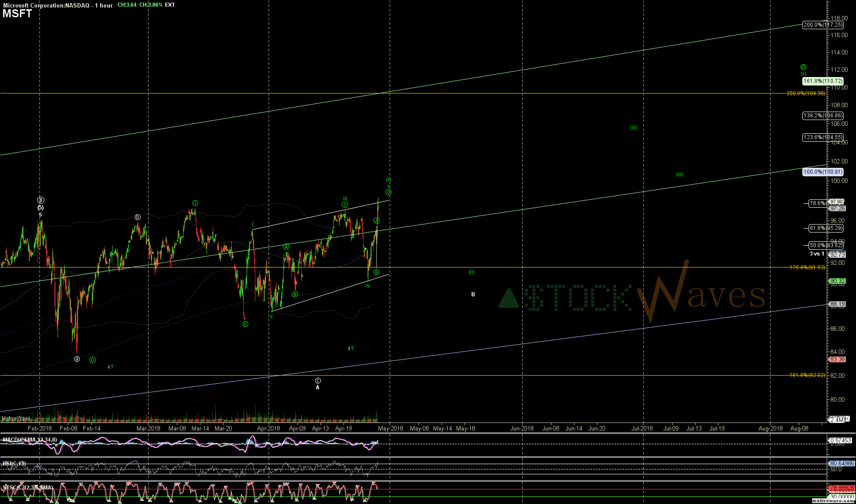Click the 92.73 price tag on axis
The height and width of the screenshot is (504, 856).
[837, 255]
